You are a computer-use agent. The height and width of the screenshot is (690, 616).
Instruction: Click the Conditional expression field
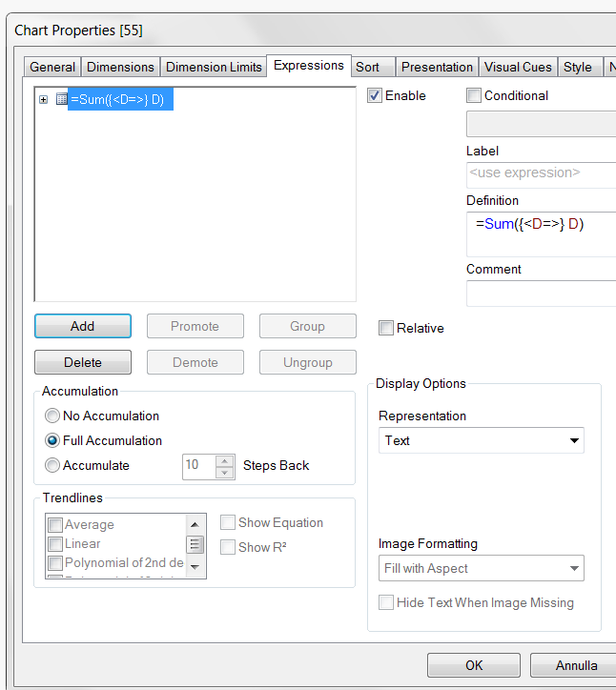point(542,124)
